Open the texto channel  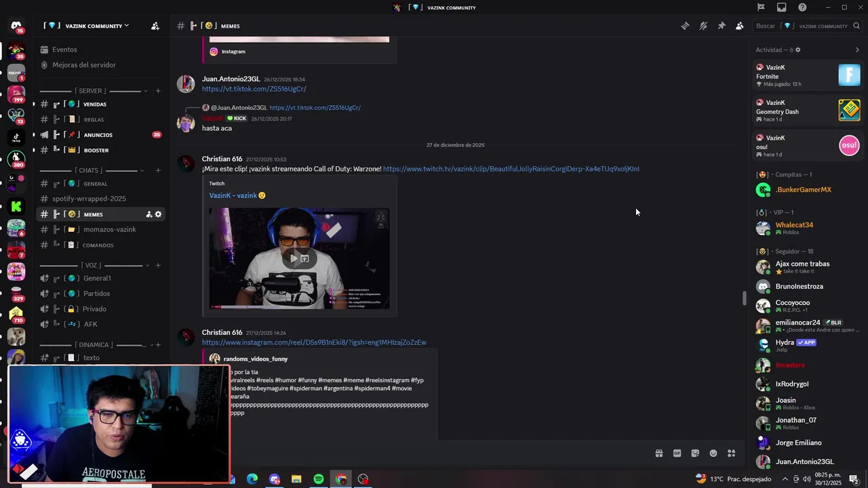click(100, 358)
